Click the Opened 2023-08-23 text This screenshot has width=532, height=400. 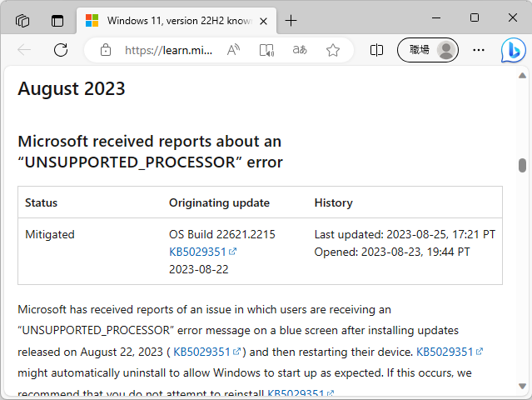click(x=392, y=252)
